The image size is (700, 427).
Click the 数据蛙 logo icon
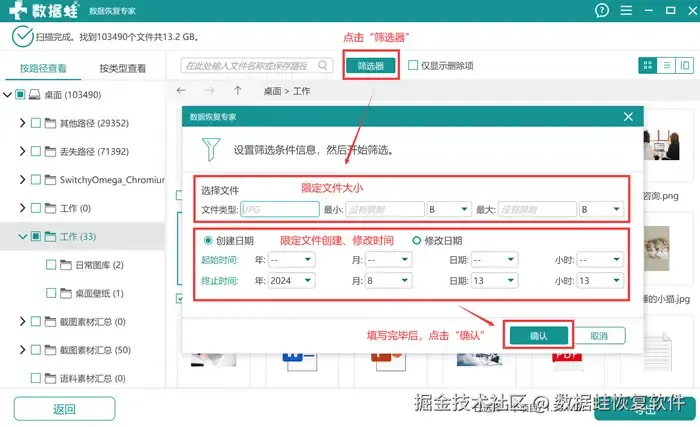(x=18, y=10)
